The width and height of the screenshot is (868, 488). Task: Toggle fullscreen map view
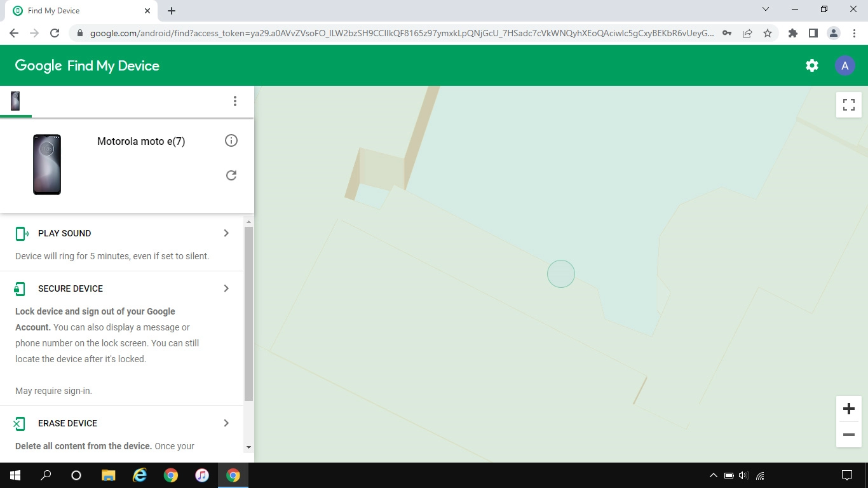(848, 105)
